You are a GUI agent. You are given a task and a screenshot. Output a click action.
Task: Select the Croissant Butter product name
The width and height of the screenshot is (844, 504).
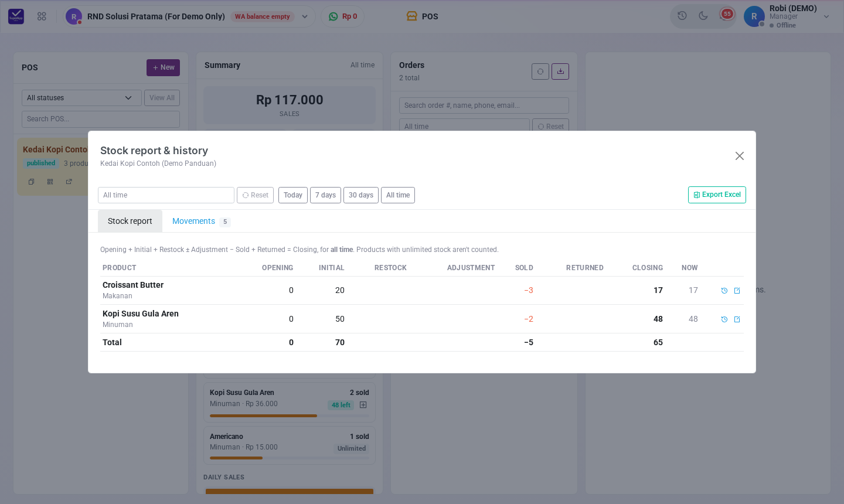pyautogui.click(x=133, y=285)
